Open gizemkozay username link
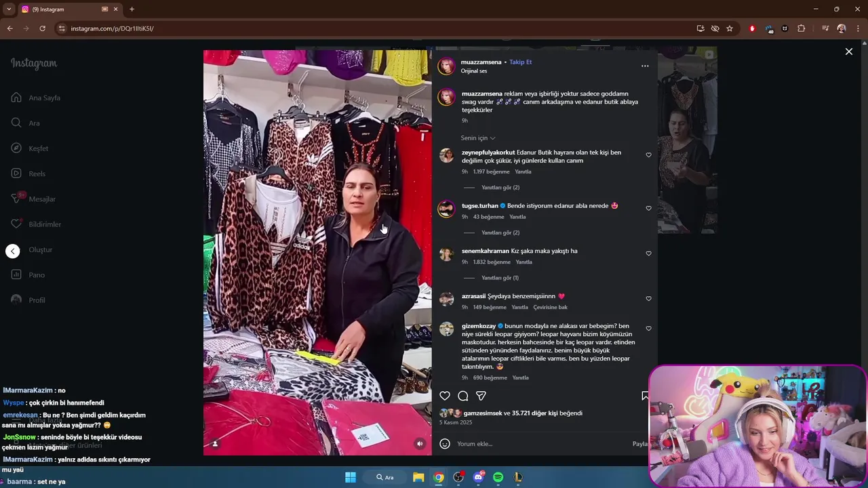868x488 pixels. (x=479, y=326)
